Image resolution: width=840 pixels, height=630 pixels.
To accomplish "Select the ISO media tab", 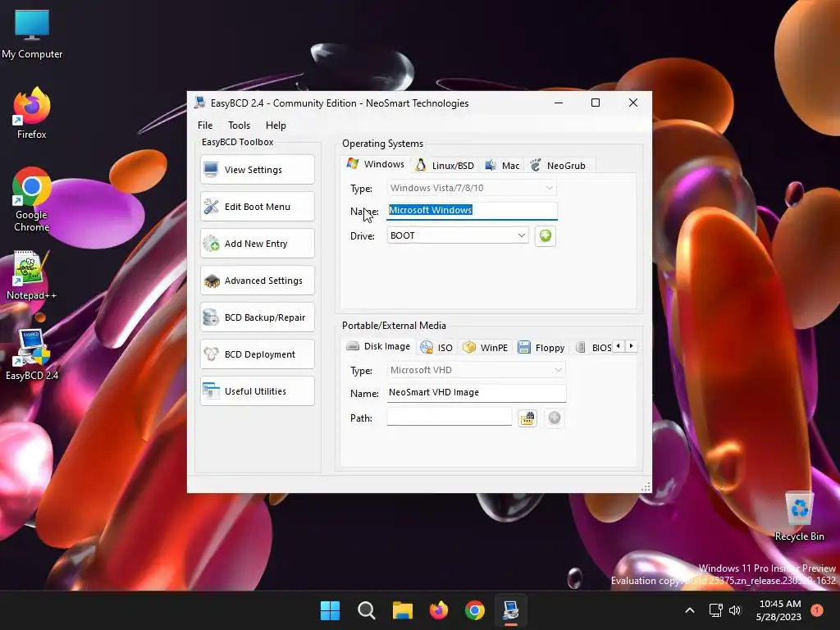I will [x=436, y=348].
